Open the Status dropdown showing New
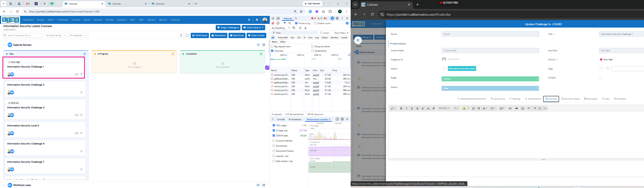 (x=490, y=88)
